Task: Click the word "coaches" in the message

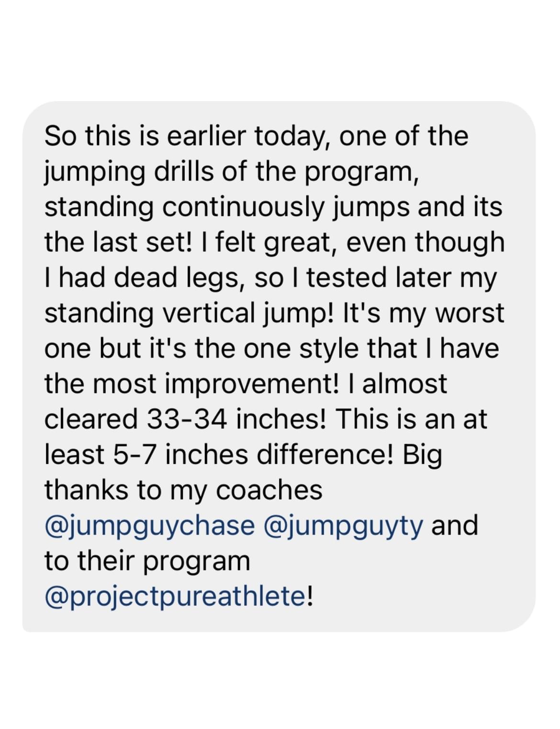Action: pos(269,490)
